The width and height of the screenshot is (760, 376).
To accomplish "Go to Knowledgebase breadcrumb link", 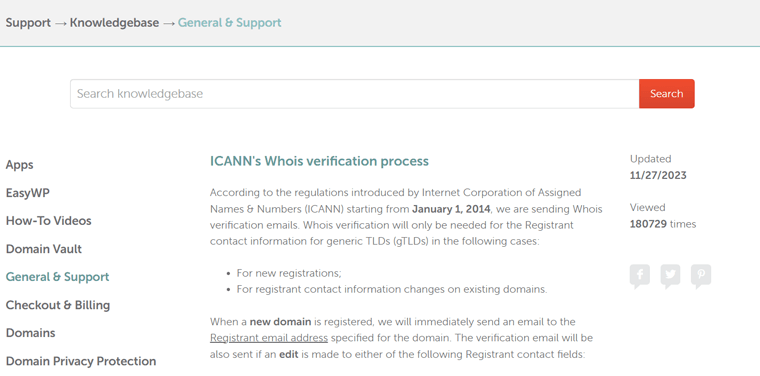I will click(114, 23).
